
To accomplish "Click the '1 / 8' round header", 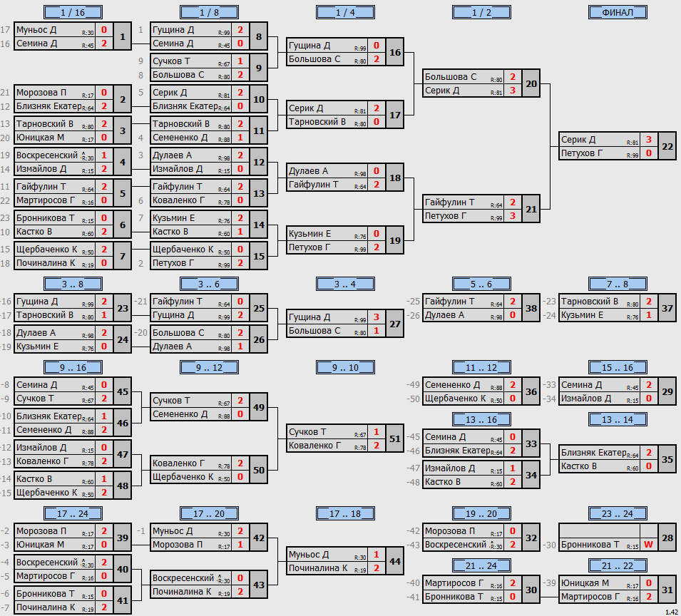I will 209,12.
